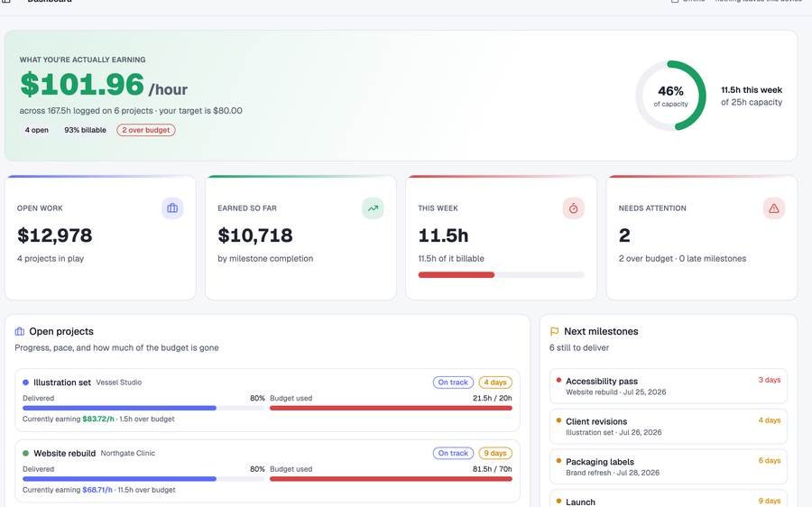Viewport: 812px width, 507px height.
Task: Click 'your target is $80.00' summary line
Action: tap(201, 111)
